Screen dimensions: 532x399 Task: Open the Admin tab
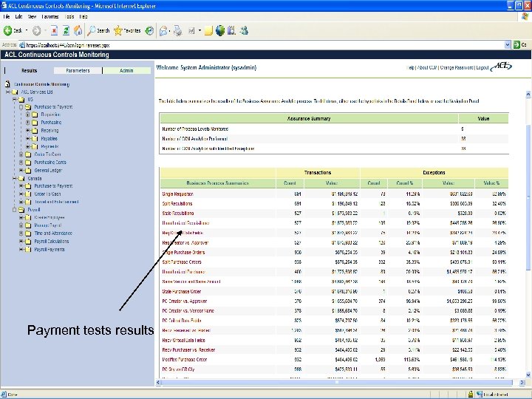(127, 71)
